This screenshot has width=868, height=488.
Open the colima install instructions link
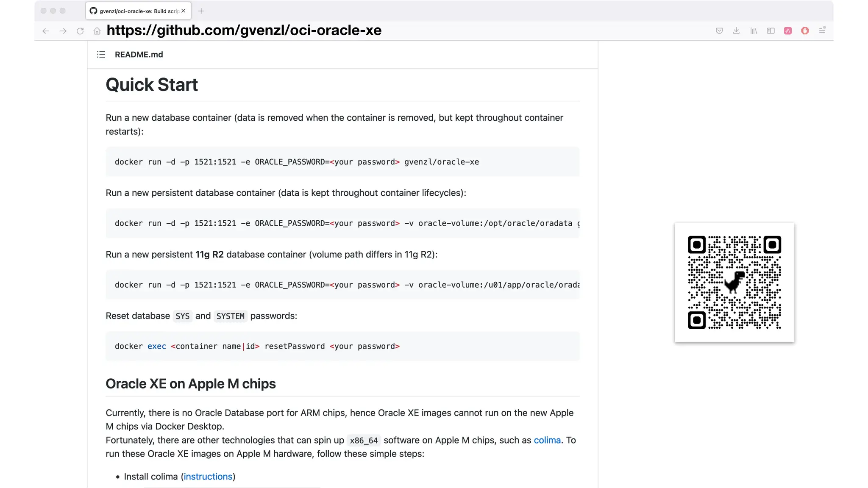point(208,477)
